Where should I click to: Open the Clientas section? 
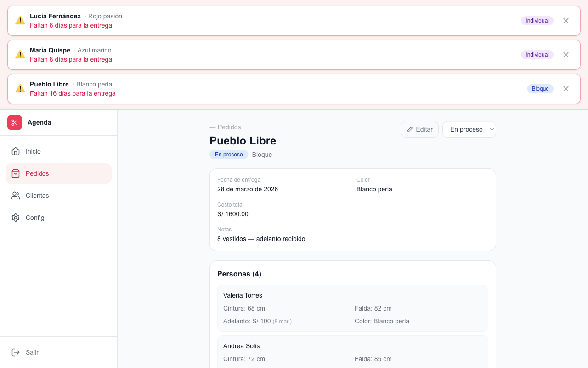pos(37,195)
